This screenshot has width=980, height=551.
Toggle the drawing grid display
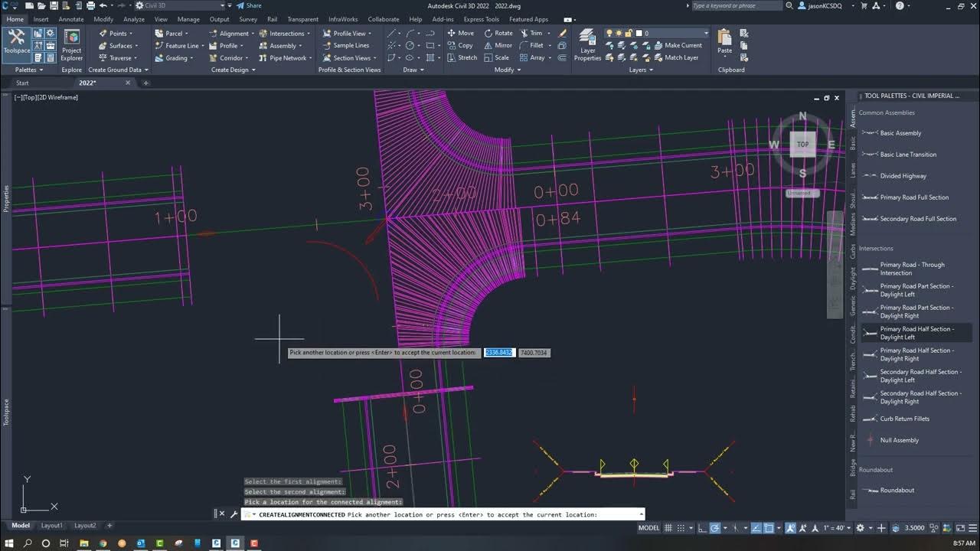(669, 527)
